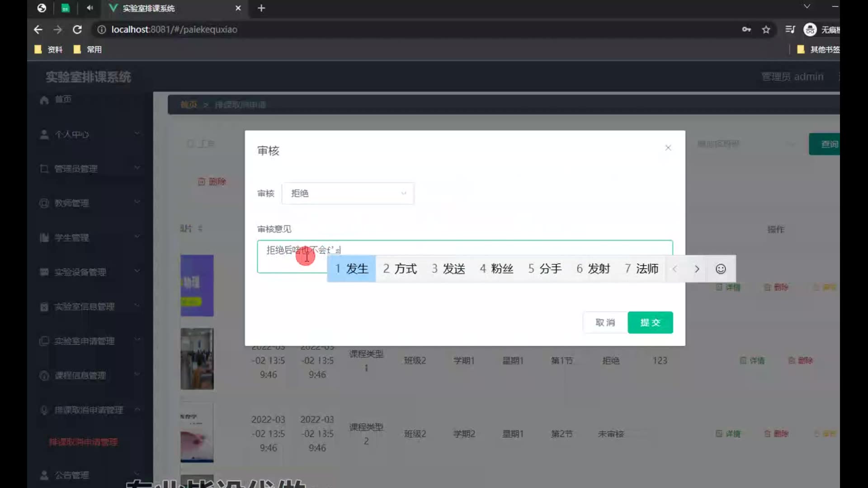This screenshot has width=868, height=488.
Task: Click the tab mute speaker icon
Action: (90, 8)
